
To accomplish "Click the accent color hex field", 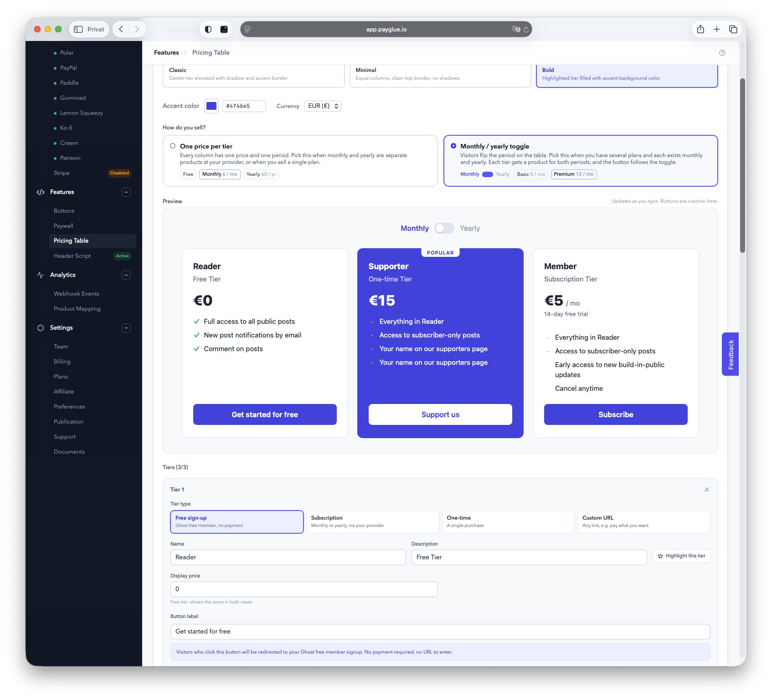I will tap(244, 106).
